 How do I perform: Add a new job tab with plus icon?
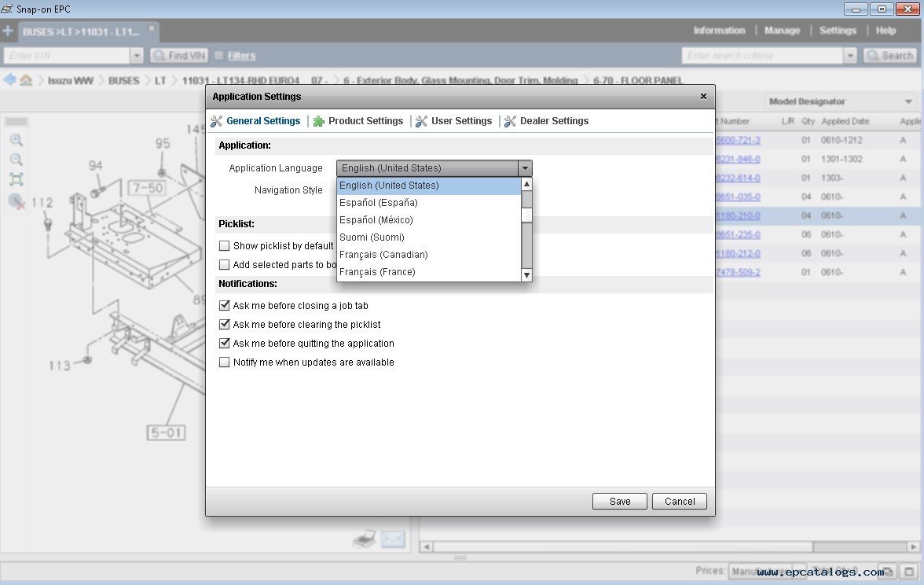[x=8, y=31]
